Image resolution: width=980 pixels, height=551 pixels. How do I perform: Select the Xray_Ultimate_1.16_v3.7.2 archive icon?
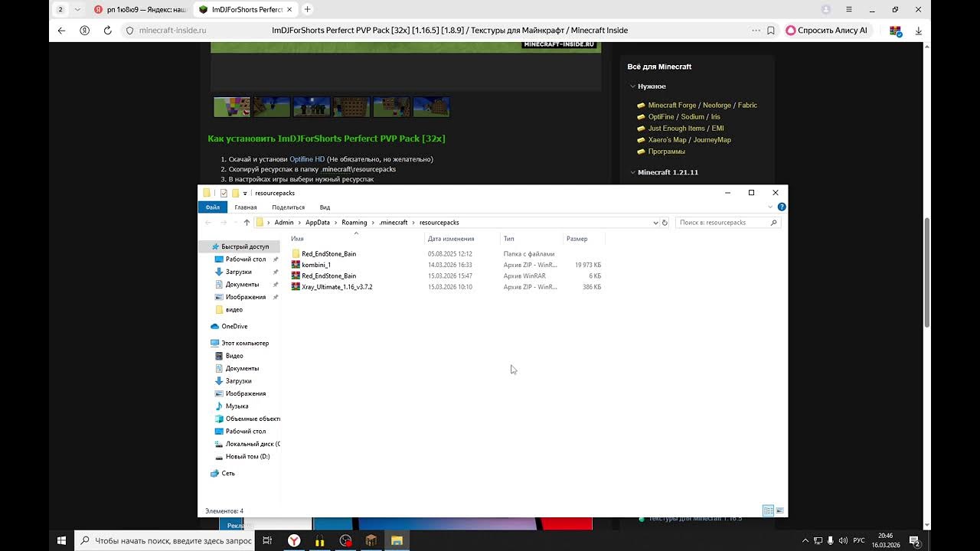pyautogui.click(x=296, y=286)
